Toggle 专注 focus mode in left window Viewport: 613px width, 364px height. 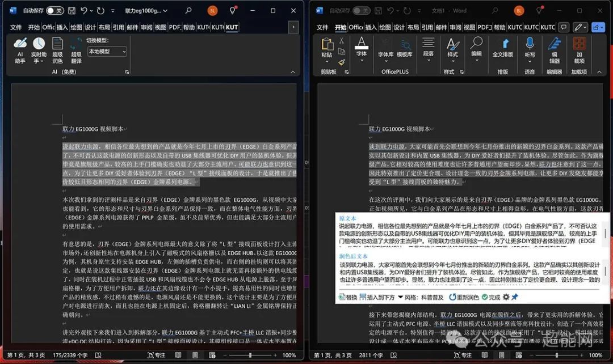point(156,355)
